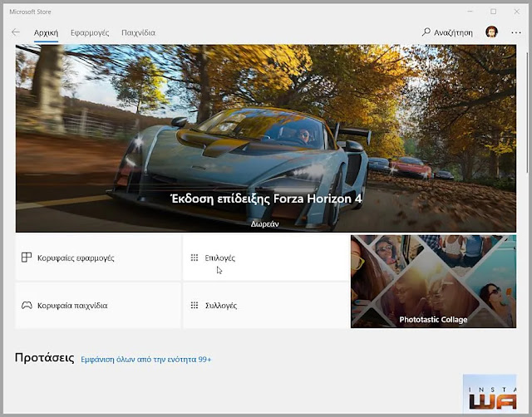This screenshot has width=532, height=417.
Task: Open the Επιλογές tile
Action: point(266,258)
